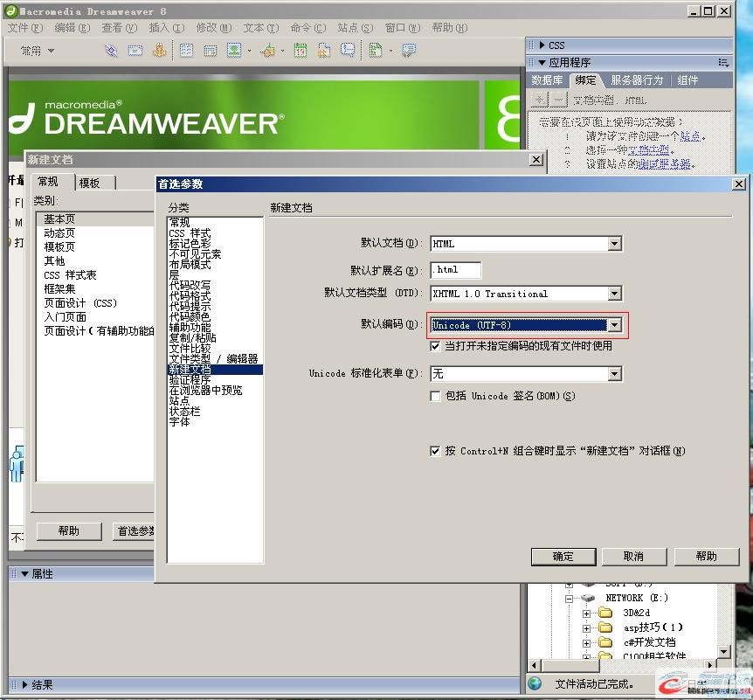This screenshot has width=753, height=700.
Task: Enable the include Unicode signature (BOM) checkbox
Action: click(435, 396)
